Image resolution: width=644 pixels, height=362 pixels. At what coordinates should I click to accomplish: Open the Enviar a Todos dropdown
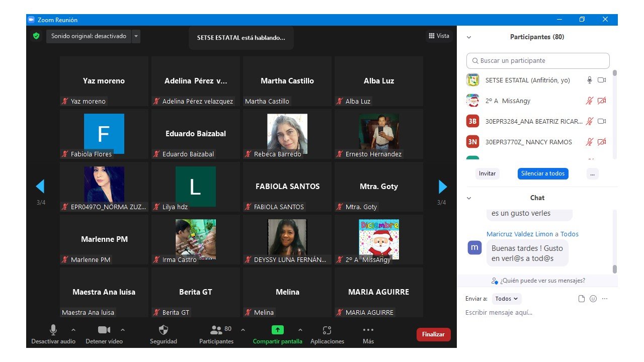tap(507, 299)
